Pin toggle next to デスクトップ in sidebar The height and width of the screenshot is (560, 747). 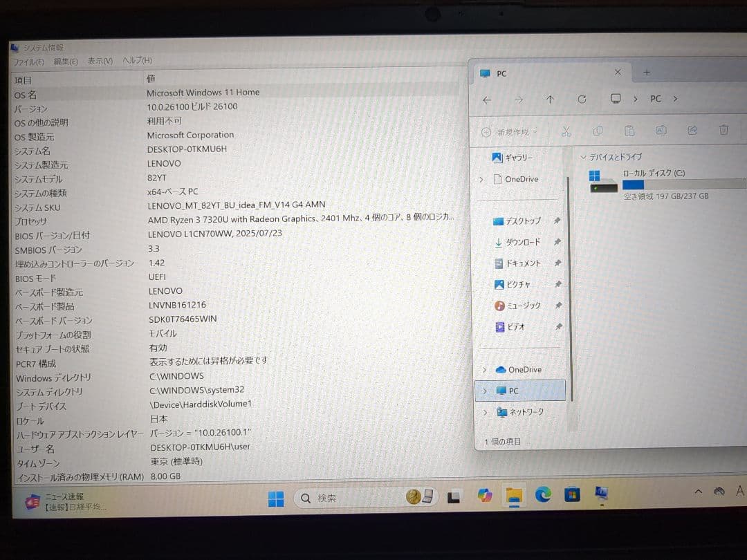click(x=557, y=221)
